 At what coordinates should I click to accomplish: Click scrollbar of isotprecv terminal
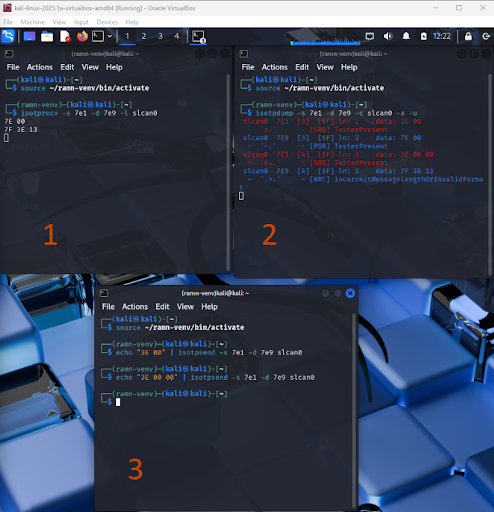click(x=228, y=172)
